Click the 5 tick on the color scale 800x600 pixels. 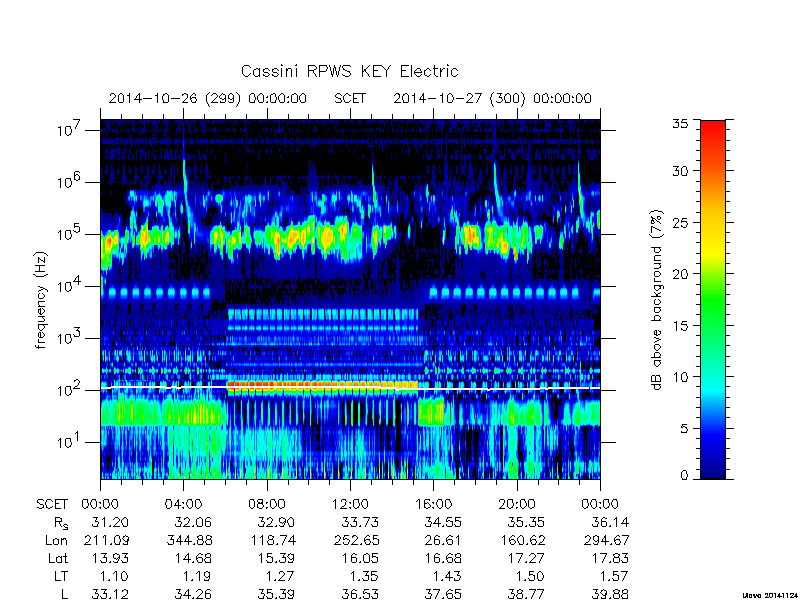click(x=684, y=428)
